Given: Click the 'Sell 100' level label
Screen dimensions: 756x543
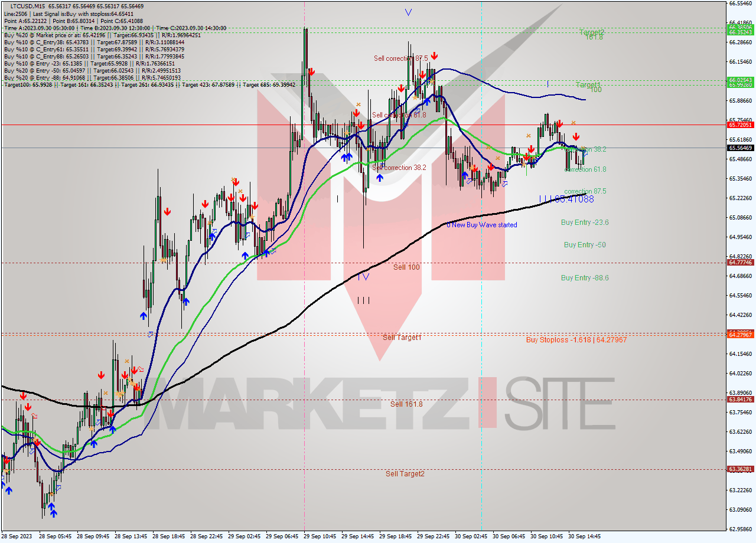Looking at the screenshot, I should click(406, 267).
